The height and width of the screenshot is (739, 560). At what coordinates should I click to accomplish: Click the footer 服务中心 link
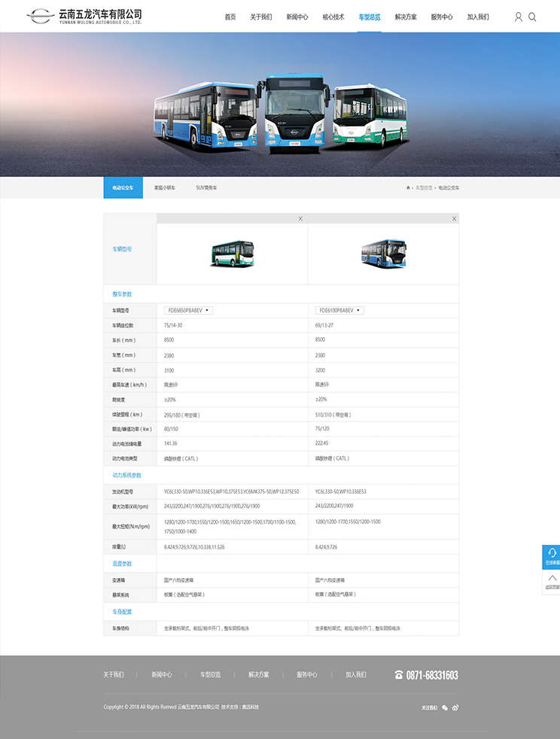pyautogui.click(x=307, y=675)
